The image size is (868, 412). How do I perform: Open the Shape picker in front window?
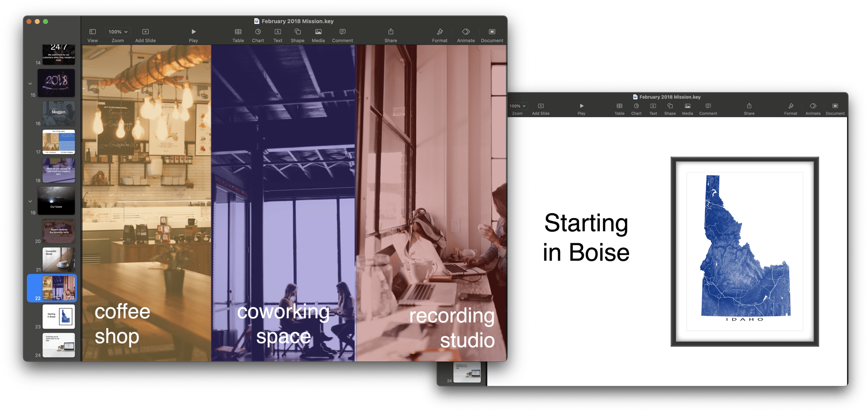tap(298, 32)
